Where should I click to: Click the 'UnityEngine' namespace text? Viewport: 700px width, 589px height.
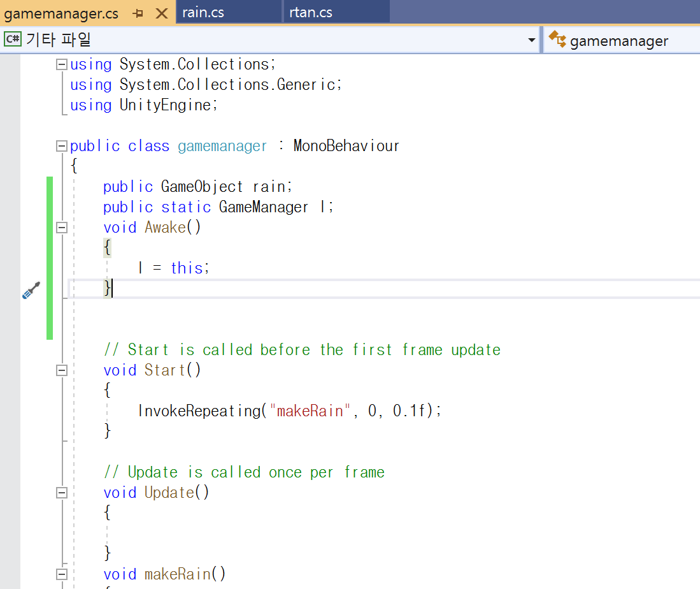[x=166, y=105]
